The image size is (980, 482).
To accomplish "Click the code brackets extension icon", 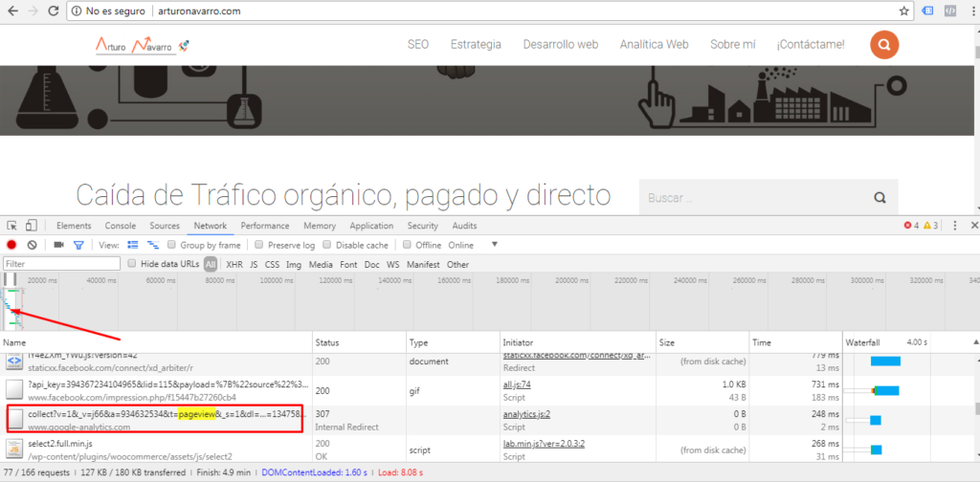I will 949,11.
